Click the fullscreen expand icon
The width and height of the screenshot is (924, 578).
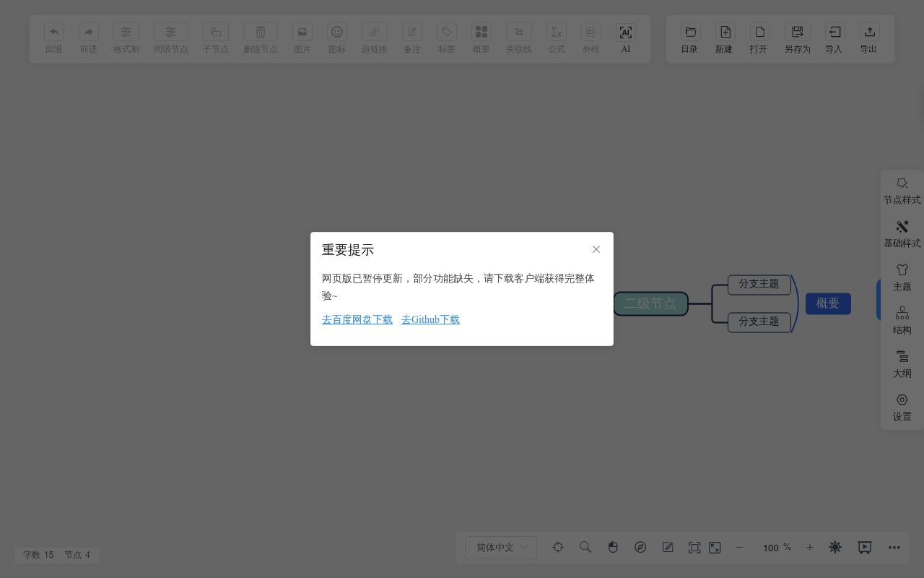(x=715, y=548)
